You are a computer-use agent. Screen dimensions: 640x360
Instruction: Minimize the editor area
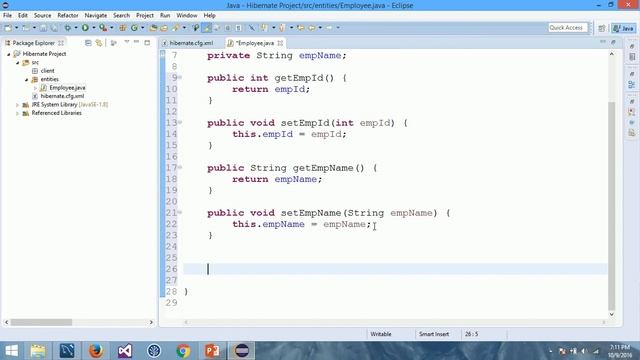coord(603,42)
